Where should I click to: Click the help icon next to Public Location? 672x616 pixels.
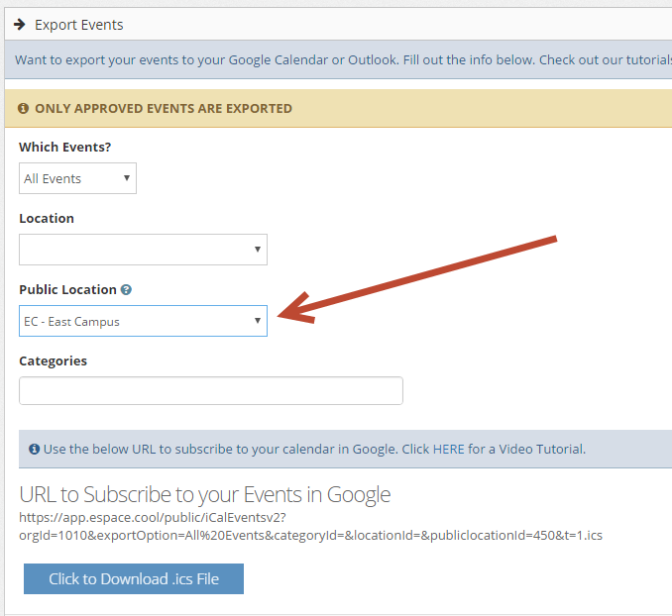pos(126,290)
